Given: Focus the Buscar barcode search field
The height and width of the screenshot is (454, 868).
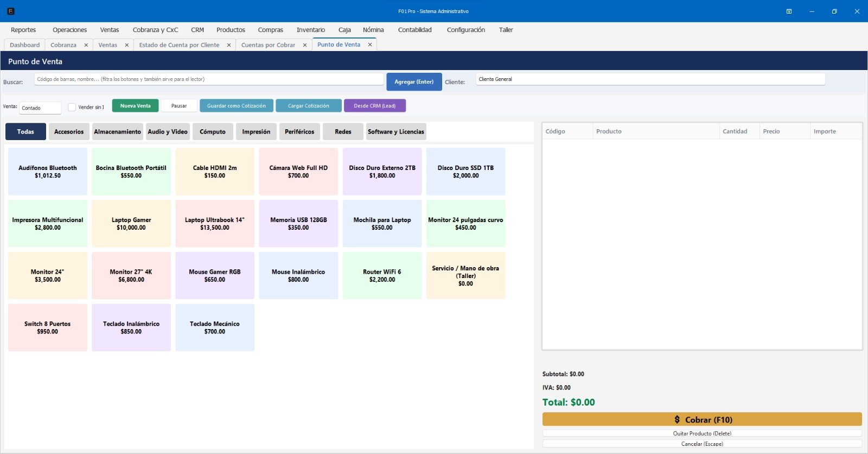Looking at the screenshot, I should pyautogui.click(x=209, y=79).
